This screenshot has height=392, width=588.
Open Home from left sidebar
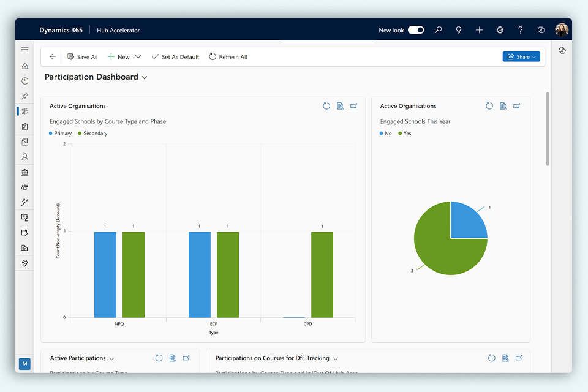24,66
